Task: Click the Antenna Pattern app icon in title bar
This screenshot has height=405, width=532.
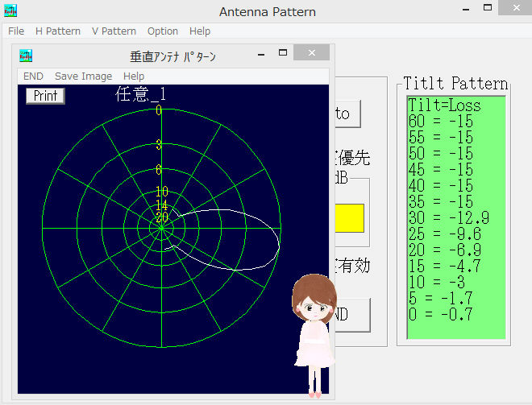Action: [x=10, y=11]
